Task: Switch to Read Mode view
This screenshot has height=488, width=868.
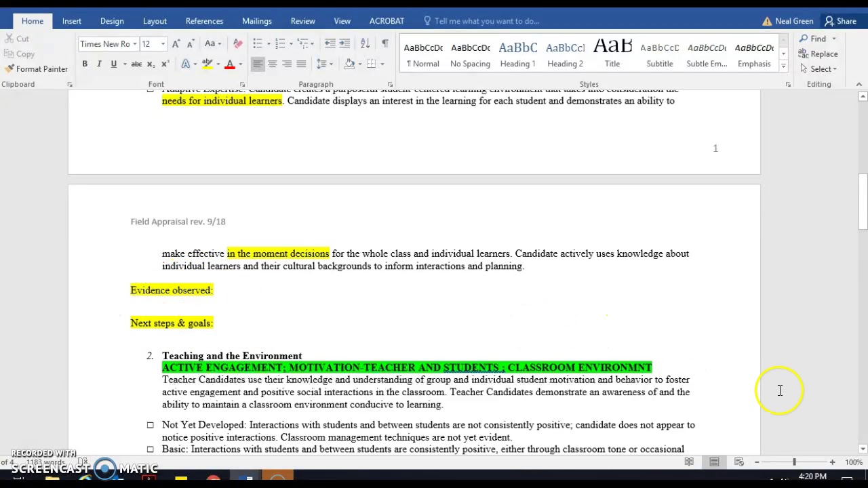Action: pyautogui.click(x=689, y=462)
